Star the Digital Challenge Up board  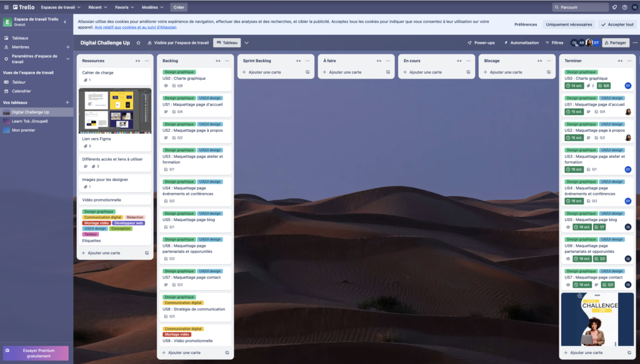pyautogui.click(x=138, y=43)
